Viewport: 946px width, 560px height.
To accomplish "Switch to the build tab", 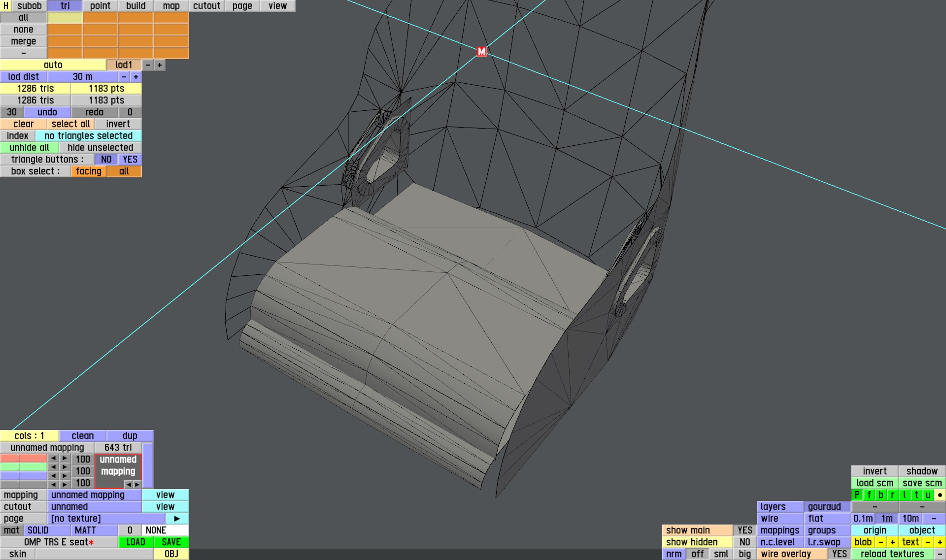I will coord(135,6).
